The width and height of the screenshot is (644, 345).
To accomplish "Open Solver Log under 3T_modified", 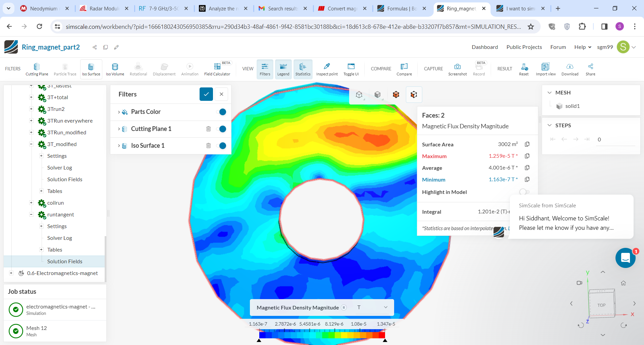I will (60, 168).
